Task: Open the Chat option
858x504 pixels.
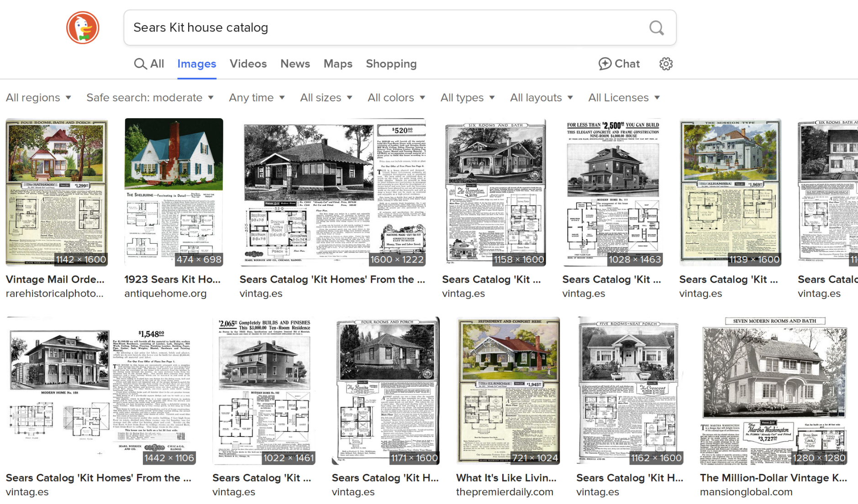Action: 619,64
